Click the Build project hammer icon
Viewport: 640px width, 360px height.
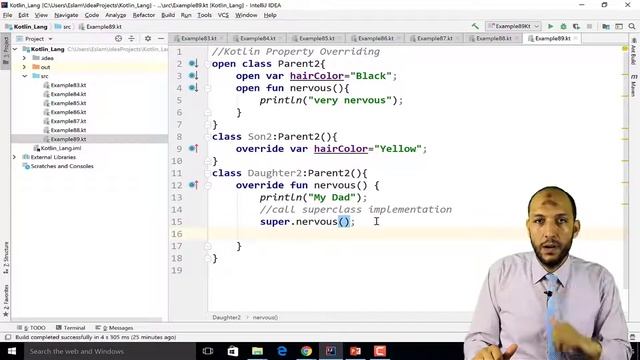pyautogui.click(x=475, y=26)
